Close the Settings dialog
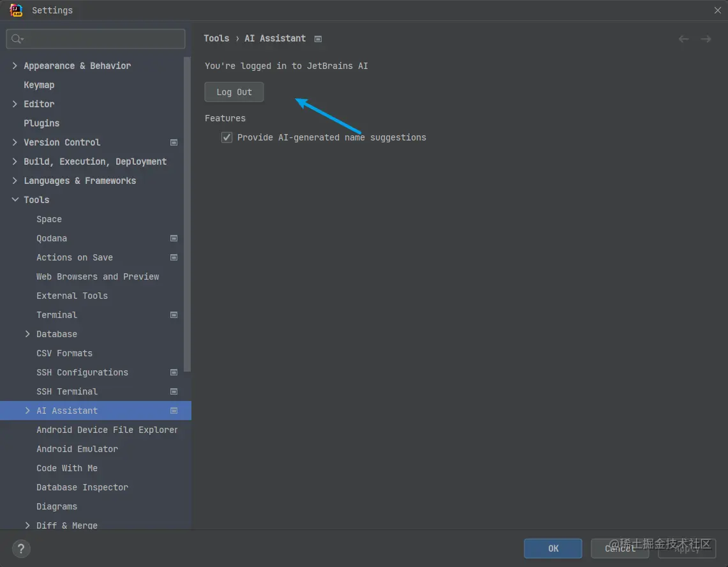Image resolution: width=728 pixels, height=567 pixels. [x=717, y=10]
